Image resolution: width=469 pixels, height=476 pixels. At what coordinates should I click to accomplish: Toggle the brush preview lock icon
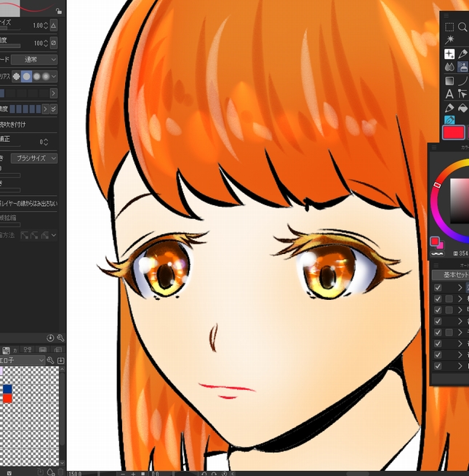59,11
